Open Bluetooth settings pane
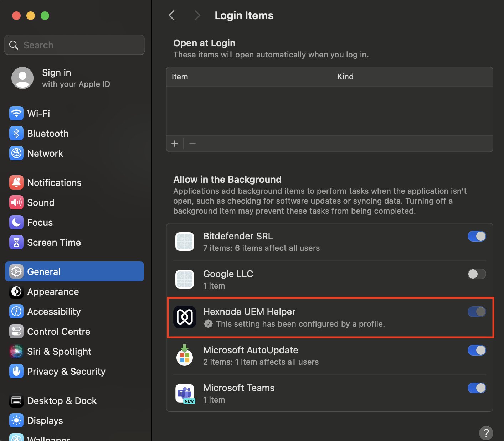 pyautogui.click(x=74, y=134)
